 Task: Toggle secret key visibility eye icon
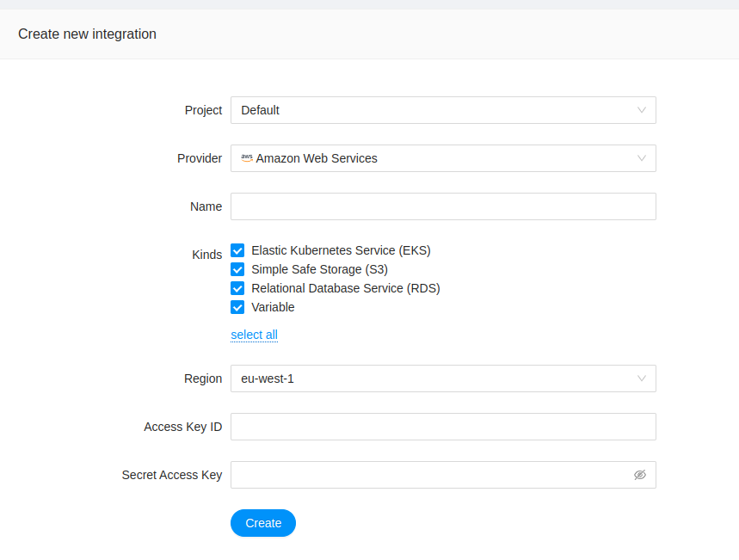coord(639,475)
